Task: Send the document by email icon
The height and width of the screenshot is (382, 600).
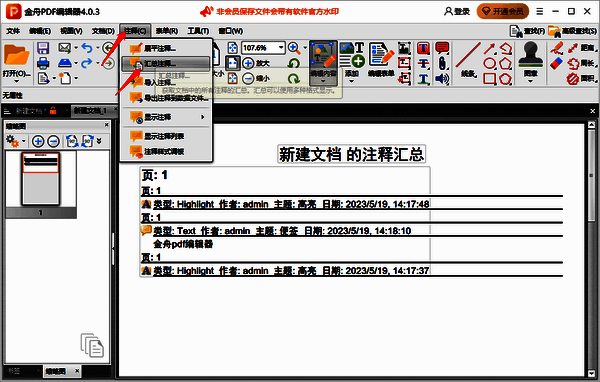Action: click(65, 48)
